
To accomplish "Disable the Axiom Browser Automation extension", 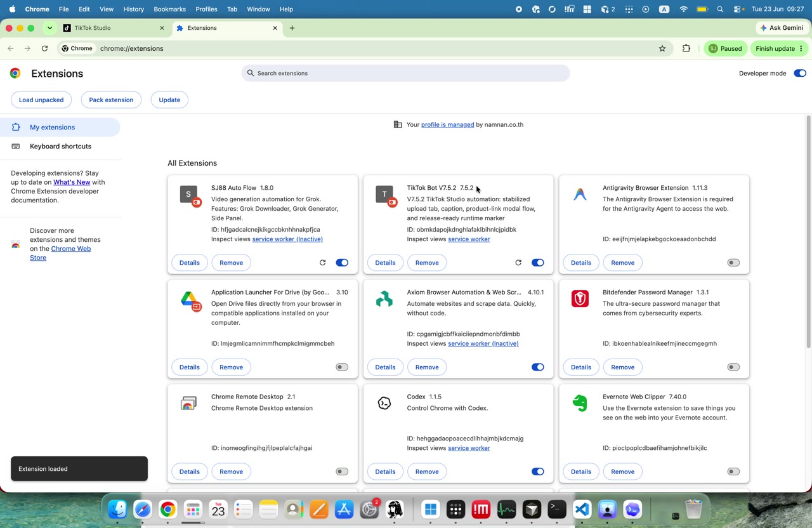I will pyautogui.click(x=538, y=367).
